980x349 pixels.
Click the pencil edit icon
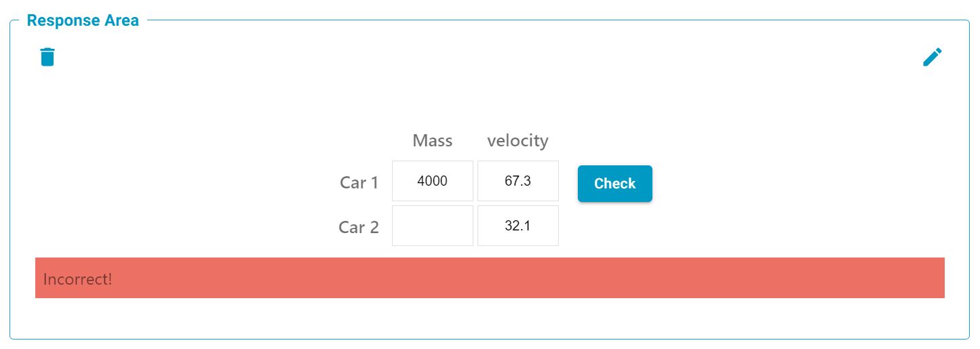[932, 58]
